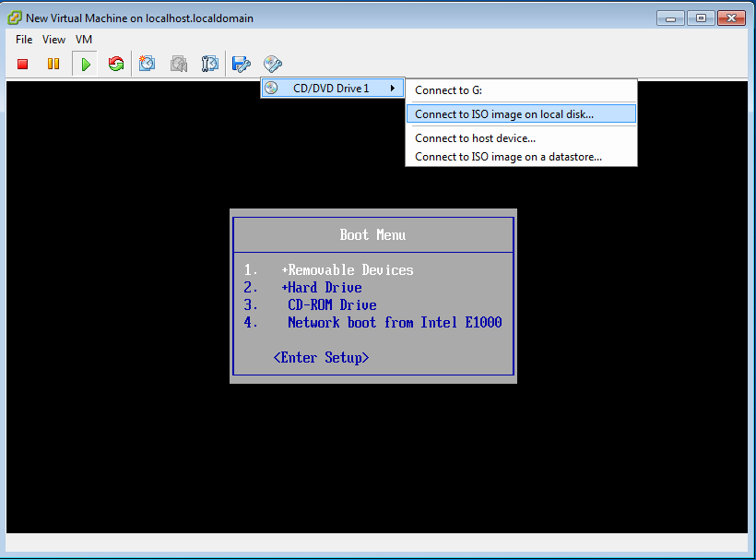The height and width of the screenshot is (560, 756).
Task: Open the File menu
Action: pyautogui.click(x=24, y=40)
